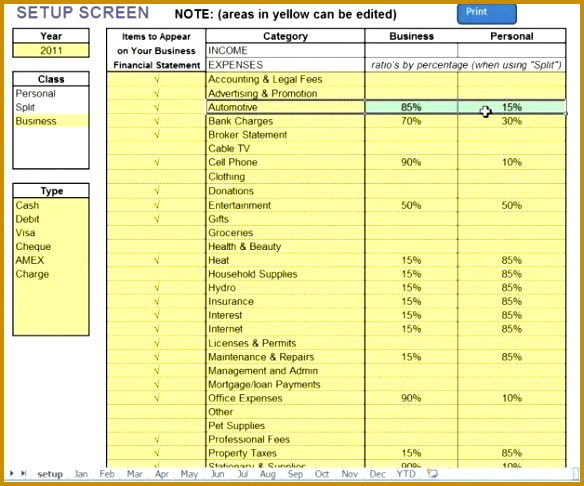The height and width of the screenshot is (486, 584).
Task: Toggle checkmark for Broker Statement row
Action: [156, 135]
